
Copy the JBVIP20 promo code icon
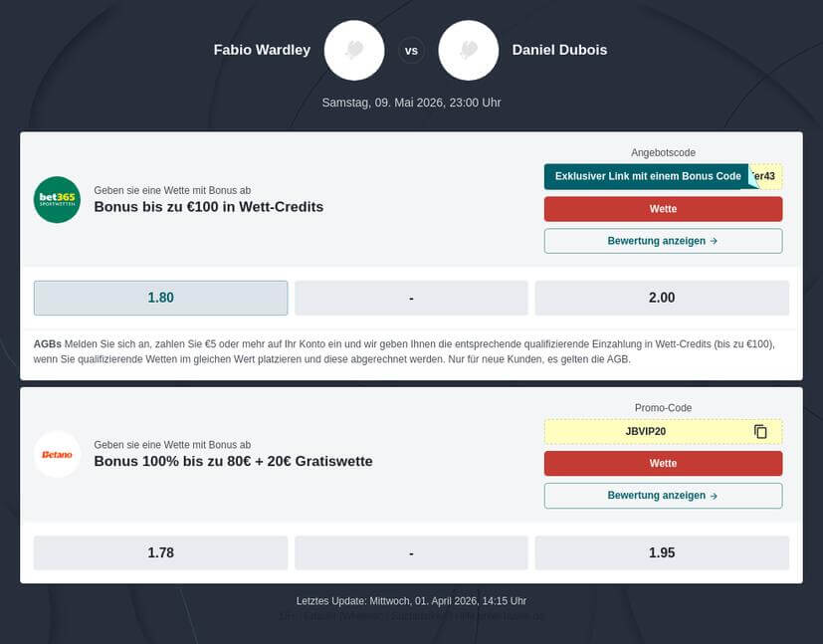tap(760, 431)
